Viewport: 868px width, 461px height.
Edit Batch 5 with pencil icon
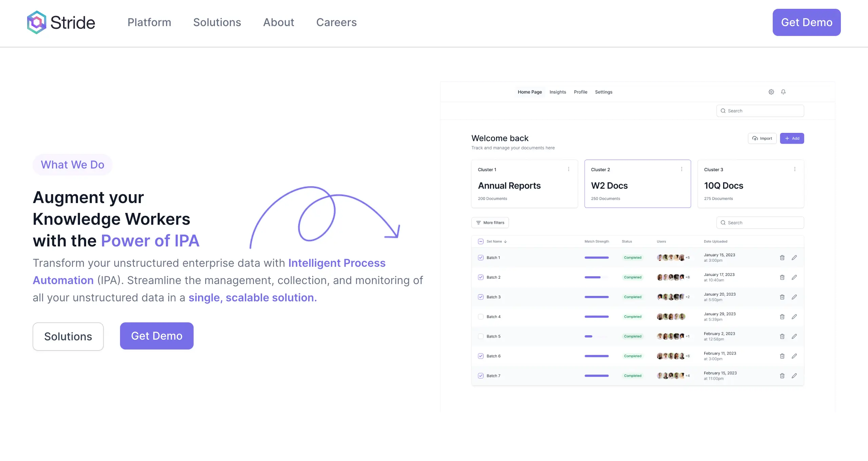(794, 336)
